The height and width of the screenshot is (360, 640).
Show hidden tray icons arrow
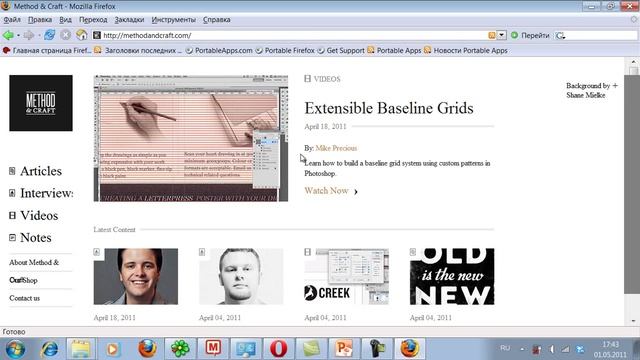tap(522, 349)
